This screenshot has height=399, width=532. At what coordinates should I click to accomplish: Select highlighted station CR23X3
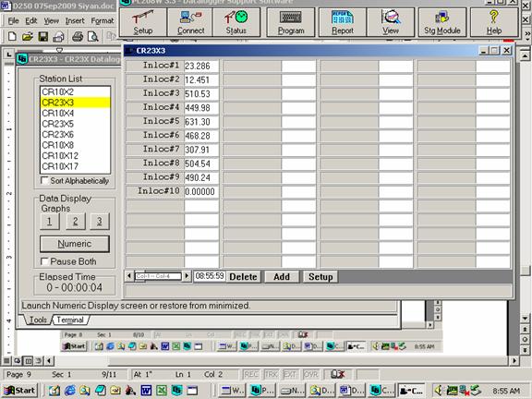pos(75,103)
